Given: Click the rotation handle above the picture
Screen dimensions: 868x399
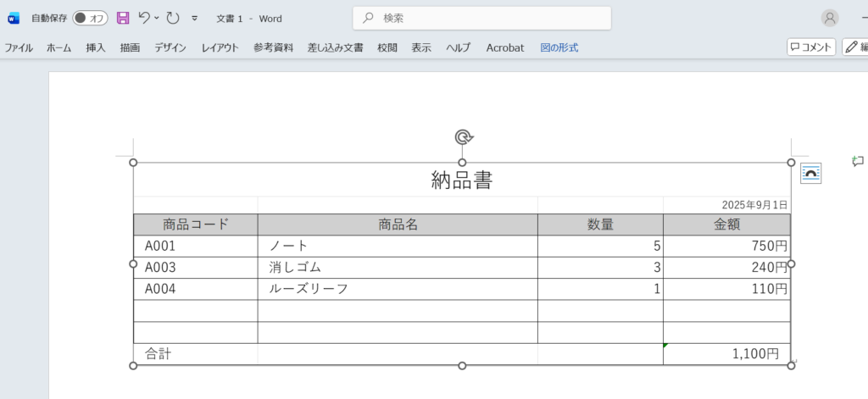Looking at the screenshot, I should coord(463,136).
